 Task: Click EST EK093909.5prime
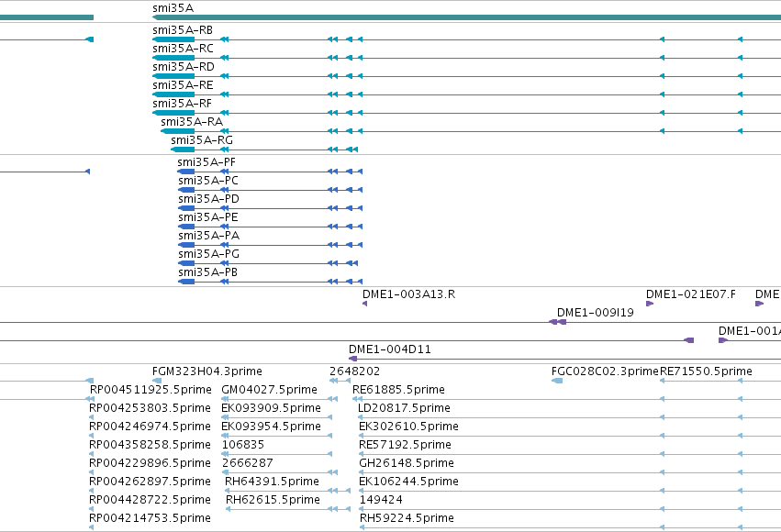tap(271, 408)
